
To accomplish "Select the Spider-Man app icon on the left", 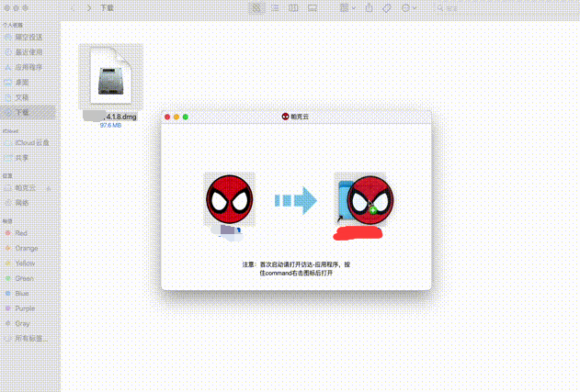I will click(230, 199).
